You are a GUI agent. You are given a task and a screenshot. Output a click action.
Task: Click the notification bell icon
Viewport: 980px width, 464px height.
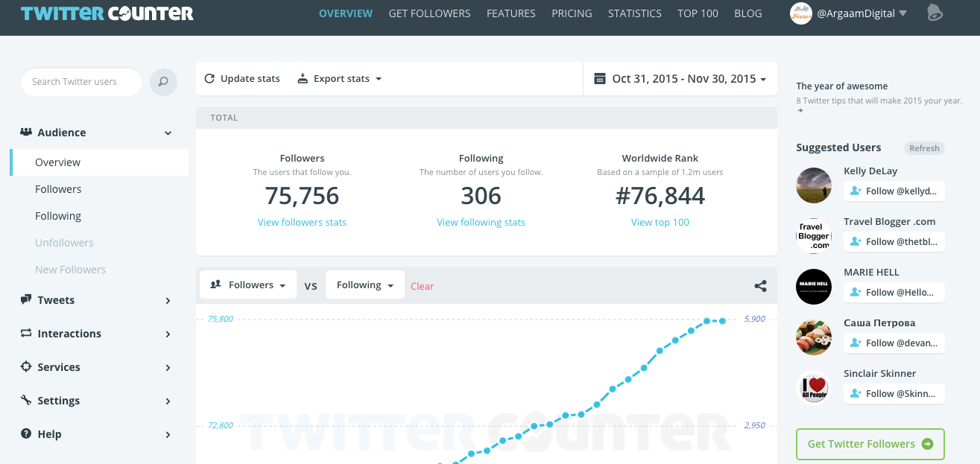(935, 12)
